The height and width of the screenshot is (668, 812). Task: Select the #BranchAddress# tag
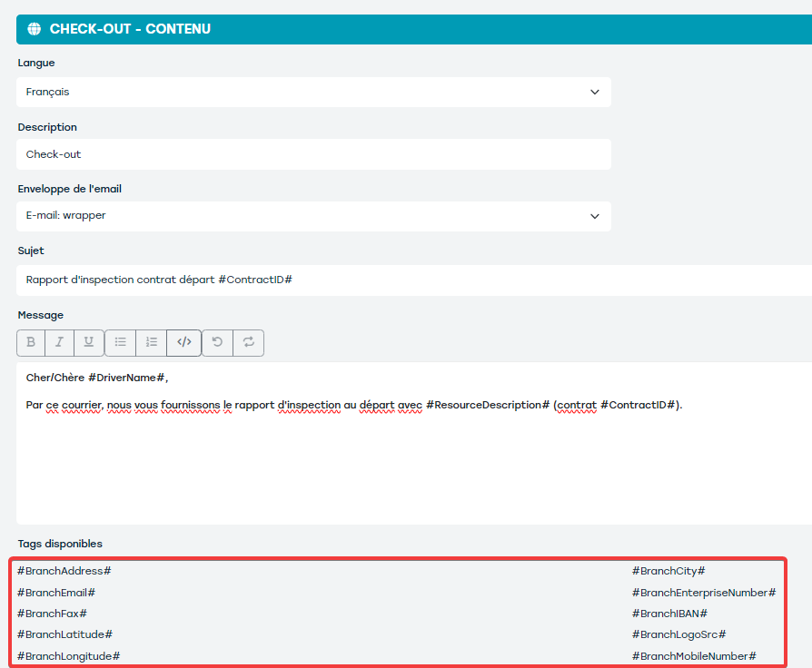pos(62,571)
